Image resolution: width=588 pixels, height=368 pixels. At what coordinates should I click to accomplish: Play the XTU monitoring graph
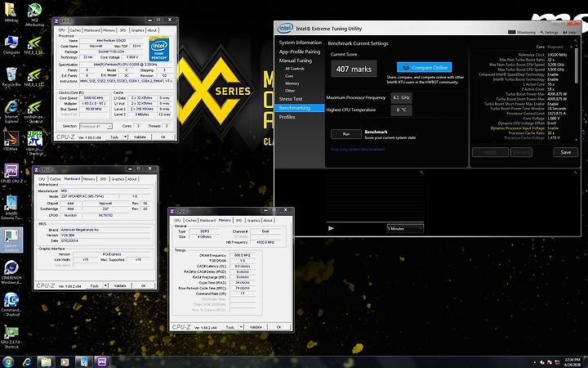(331, 228)
